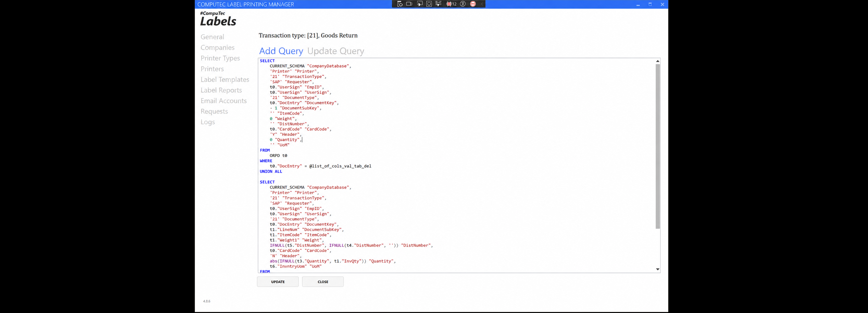
Task: Click the WHERE keyword
Action: tap(266, 161)
